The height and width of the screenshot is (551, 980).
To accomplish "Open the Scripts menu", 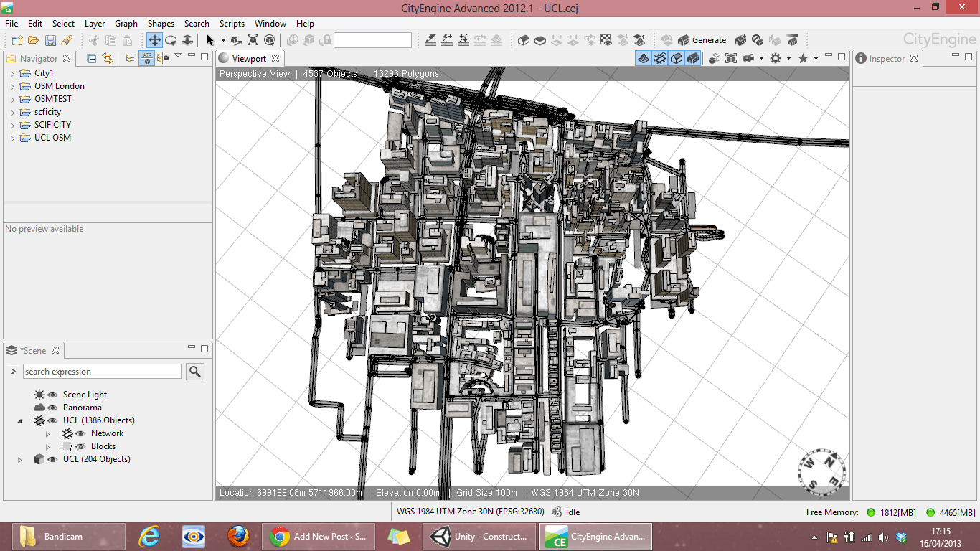I will click(232, 23).
